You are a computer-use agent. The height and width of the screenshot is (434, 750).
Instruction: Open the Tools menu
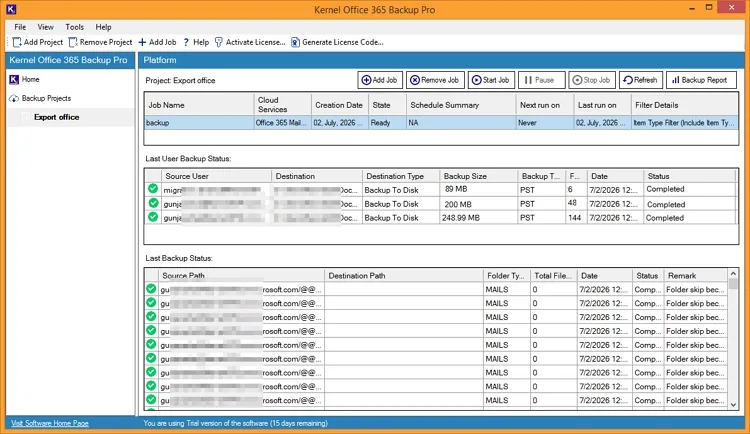(x=75, y=27)
